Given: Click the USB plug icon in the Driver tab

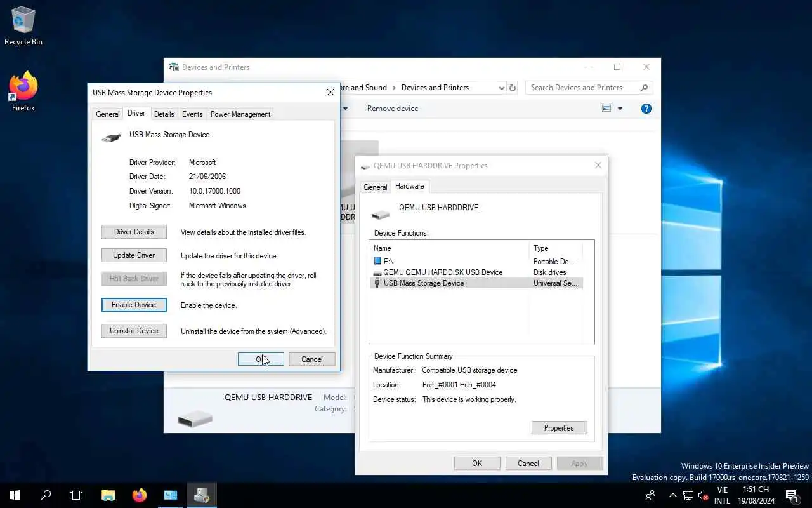Looking at the screenshot, I should tap(111, 137).
